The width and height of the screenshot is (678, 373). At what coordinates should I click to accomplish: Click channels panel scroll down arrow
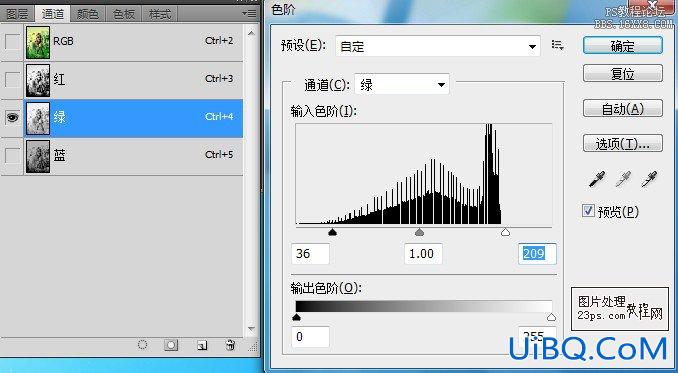point(251,329)
